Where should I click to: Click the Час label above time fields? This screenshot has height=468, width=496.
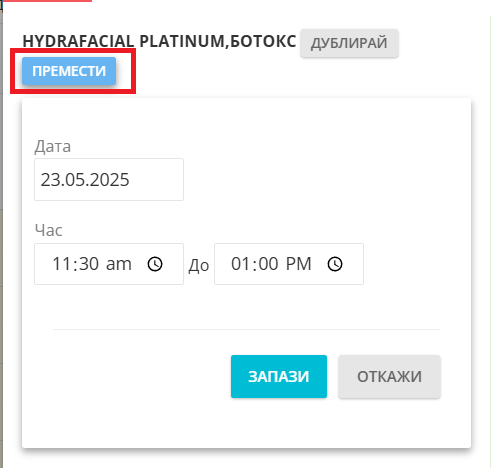pyautogui.click(x=48, y=230)
